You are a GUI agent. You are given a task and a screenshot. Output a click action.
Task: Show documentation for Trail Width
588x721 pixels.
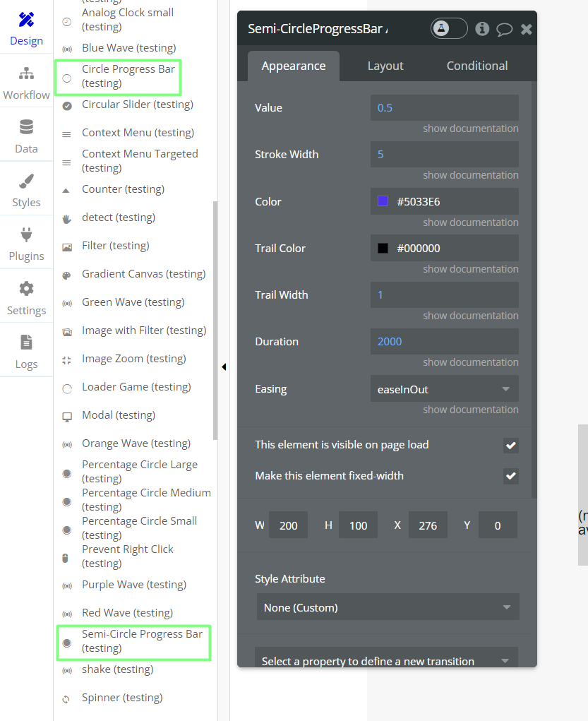click(x=471, y=316)
